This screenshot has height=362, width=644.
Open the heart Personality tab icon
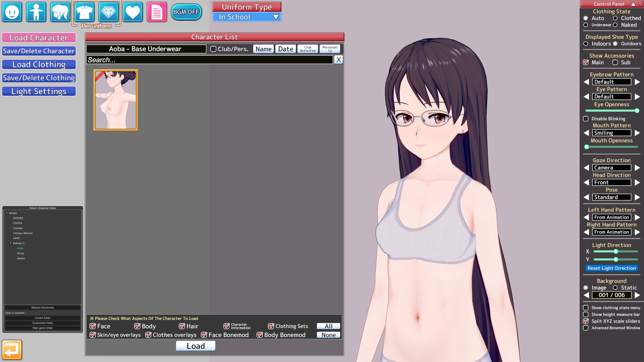tap(133, 12)
